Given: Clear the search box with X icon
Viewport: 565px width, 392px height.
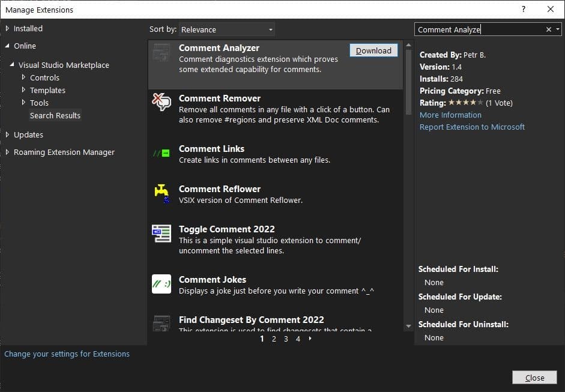Looking at the screenshot, I should point(548,29).
